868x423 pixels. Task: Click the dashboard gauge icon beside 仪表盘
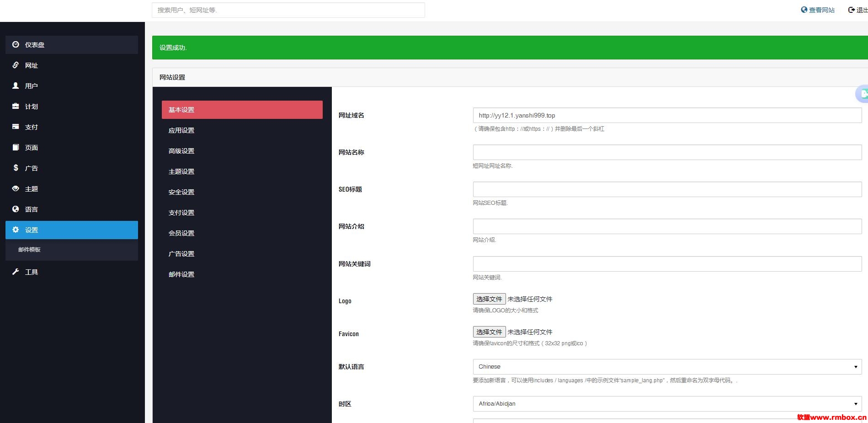click(x=16, y=44)
